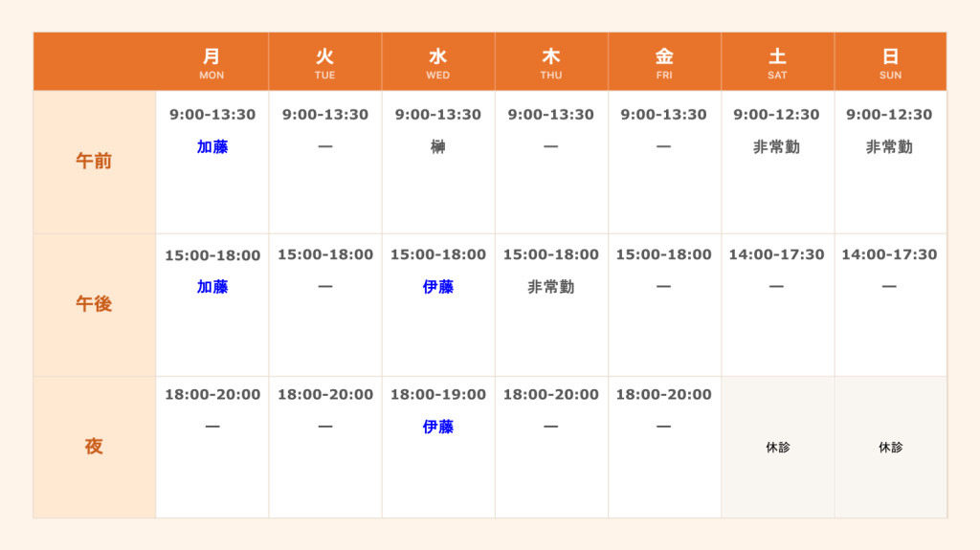The image size is (980, 550).
Task: Click the 夜 row label
Action: [x=94, y=447]
